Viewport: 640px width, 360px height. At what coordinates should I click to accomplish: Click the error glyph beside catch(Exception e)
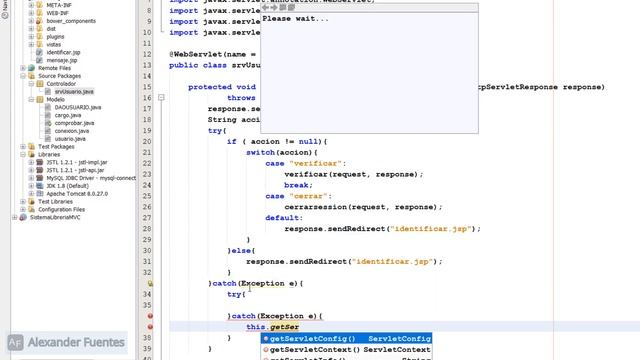click(x=150, y=316)
